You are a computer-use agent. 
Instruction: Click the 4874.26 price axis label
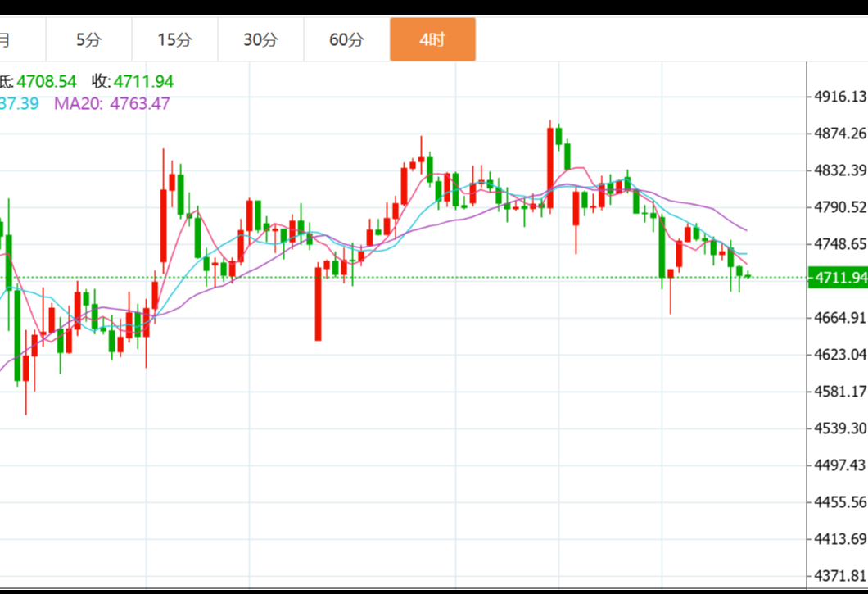(839, 134)
